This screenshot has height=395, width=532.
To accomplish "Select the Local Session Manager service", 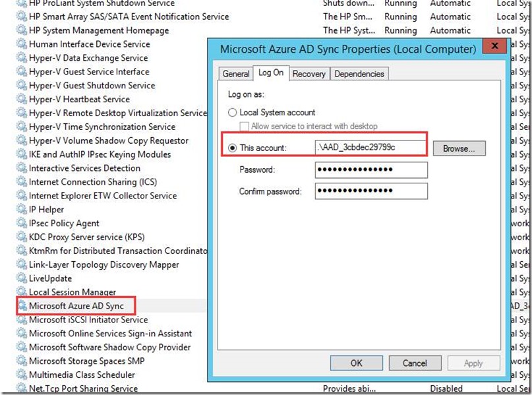I will (x=73, y=292).
